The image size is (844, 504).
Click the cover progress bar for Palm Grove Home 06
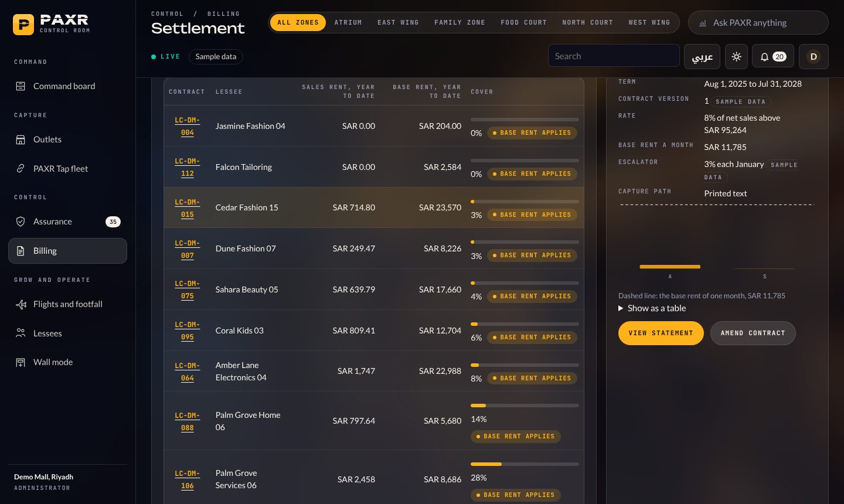[x=525, y=406]
